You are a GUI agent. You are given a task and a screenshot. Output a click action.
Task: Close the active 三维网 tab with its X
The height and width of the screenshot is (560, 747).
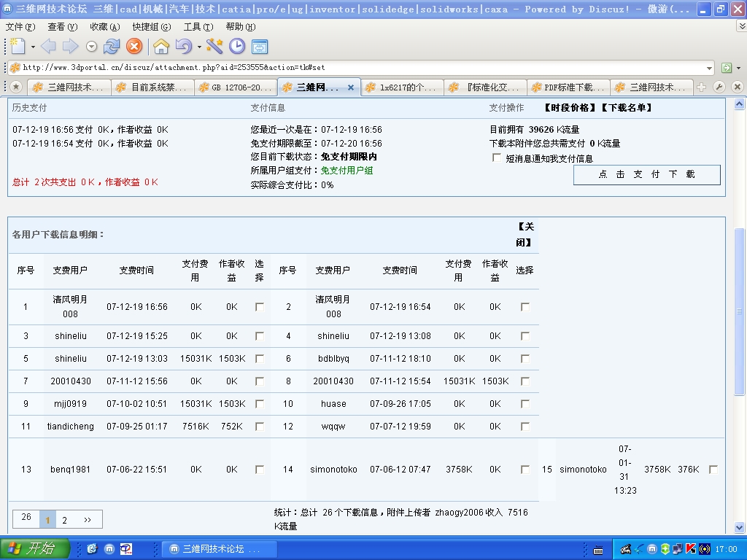351,87
